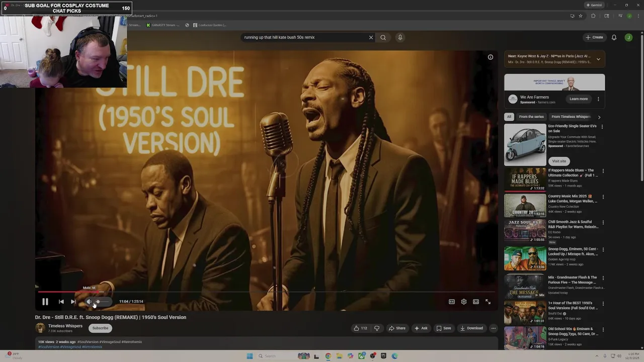This screenshot has height=362, width=644.
Task: Open Confucius Quotes bookmark
Action: (x=210, y=25)
